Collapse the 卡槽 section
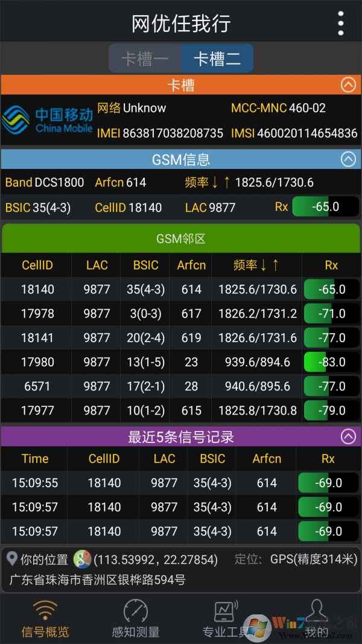This screenshot has height=644, width=362. (348, 85)
